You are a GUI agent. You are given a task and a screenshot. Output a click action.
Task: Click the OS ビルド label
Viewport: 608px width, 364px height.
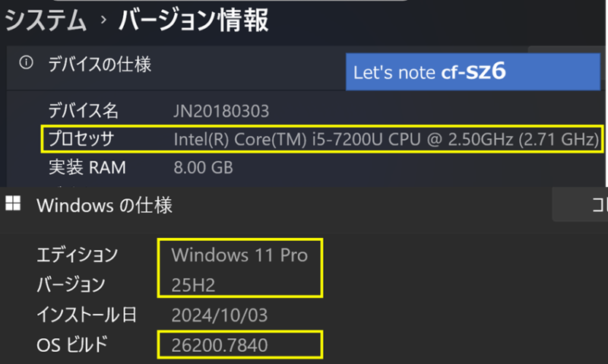pyautogui.click(x=73, y=345)
